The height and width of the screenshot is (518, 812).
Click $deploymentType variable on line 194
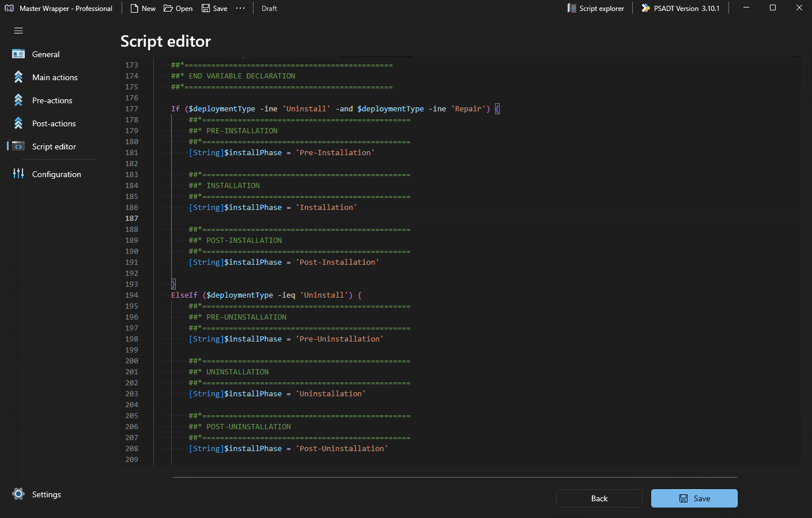click(240, 295)
